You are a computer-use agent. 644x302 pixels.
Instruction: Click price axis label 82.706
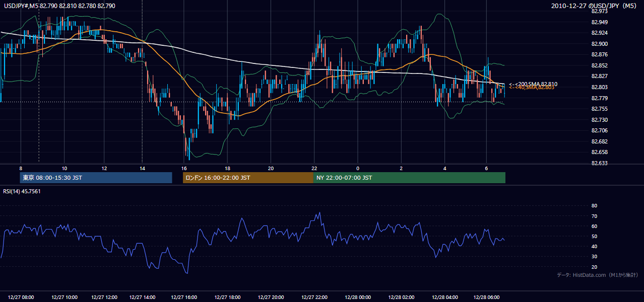coord(599,130)
